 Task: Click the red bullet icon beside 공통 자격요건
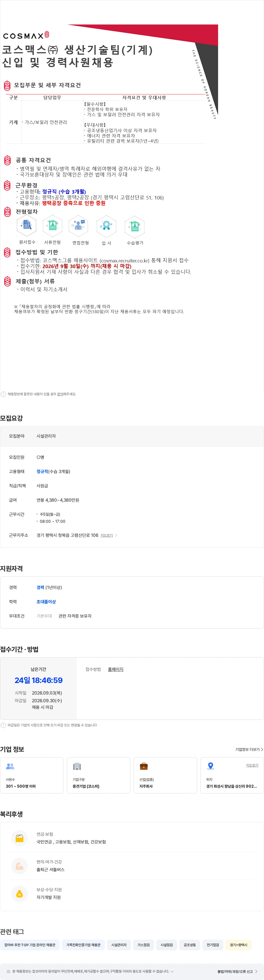[7, 160]
